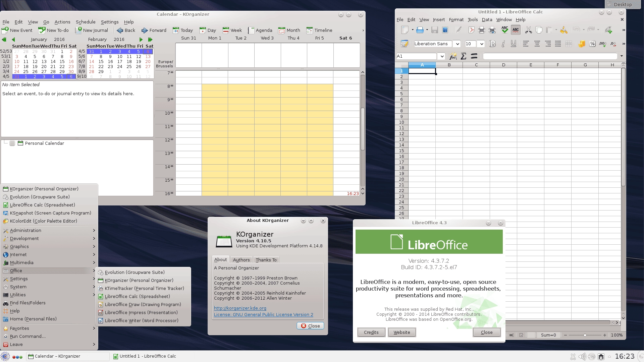Image resolution: width=644 pixels, height=362 pixels.
Task: Click the Calc formula input line
Action: [x=550, y=56]
